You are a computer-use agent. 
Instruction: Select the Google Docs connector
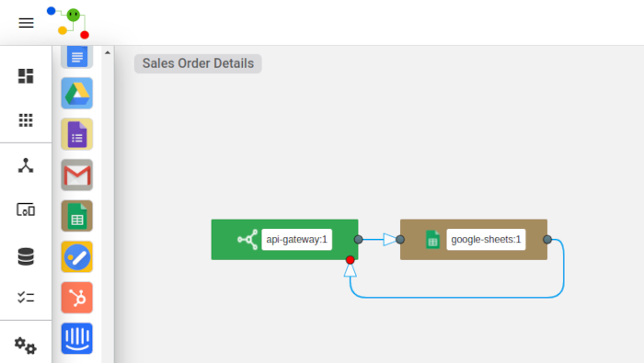(x=76, y=57)
